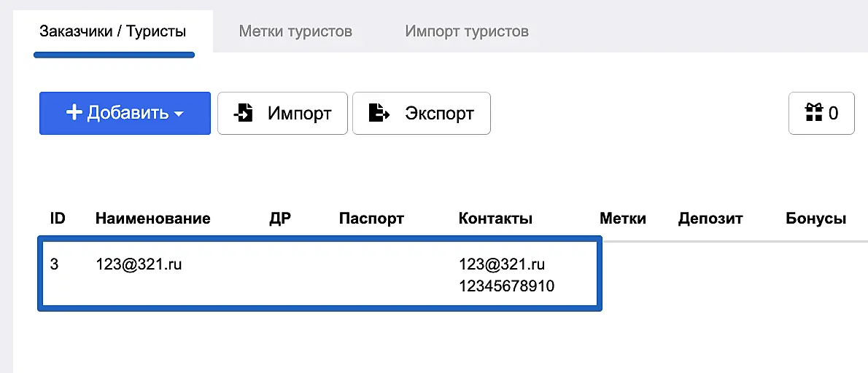The image size is (868, 373).
Task: Click the gift box bonuses icon
Action: [x=813, y=113]
